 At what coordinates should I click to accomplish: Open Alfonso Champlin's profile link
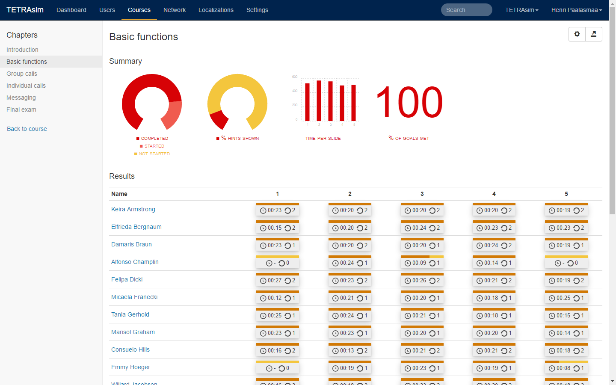134,262
